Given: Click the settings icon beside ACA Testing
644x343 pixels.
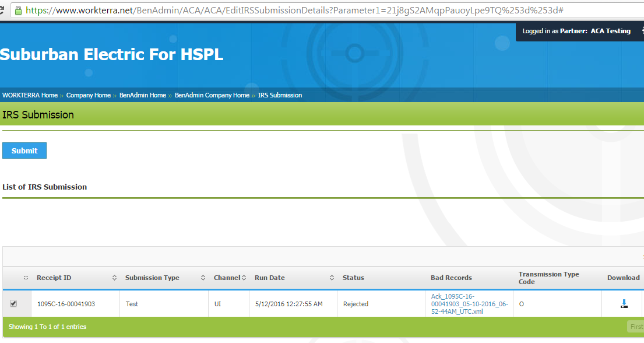Looking at the screenshot, I should point(642,32).
